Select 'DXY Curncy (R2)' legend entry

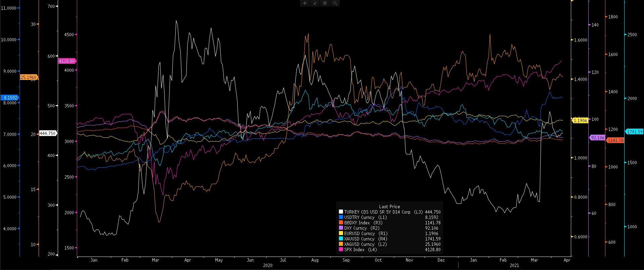pyautogui.click(x=362, y=228)
